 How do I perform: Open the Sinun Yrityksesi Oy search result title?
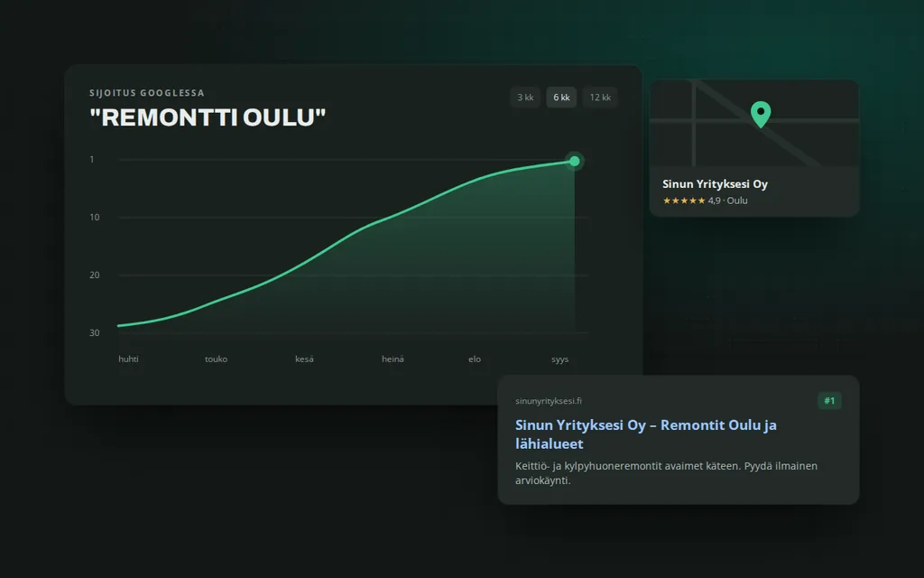646,434
